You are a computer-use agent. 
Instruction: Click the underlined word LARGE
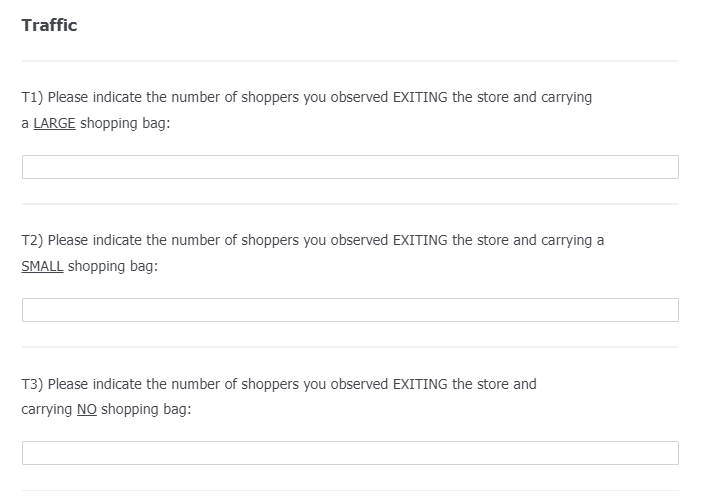[x=54, y=123]
